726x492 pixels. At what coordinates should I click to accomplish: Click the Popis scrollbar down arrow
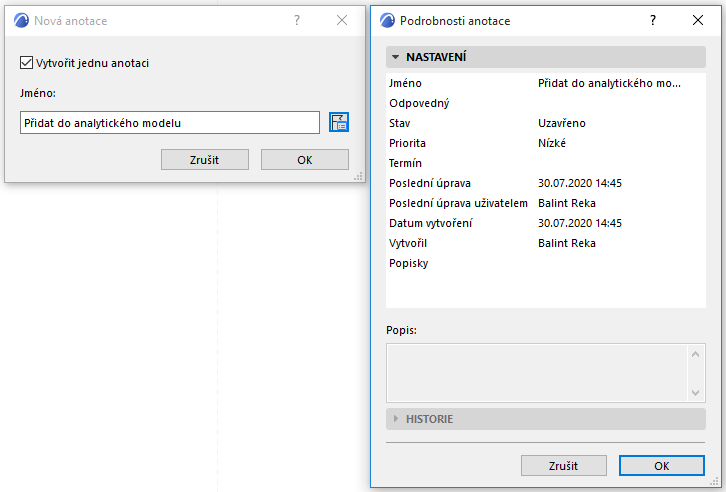pos(696,390)
